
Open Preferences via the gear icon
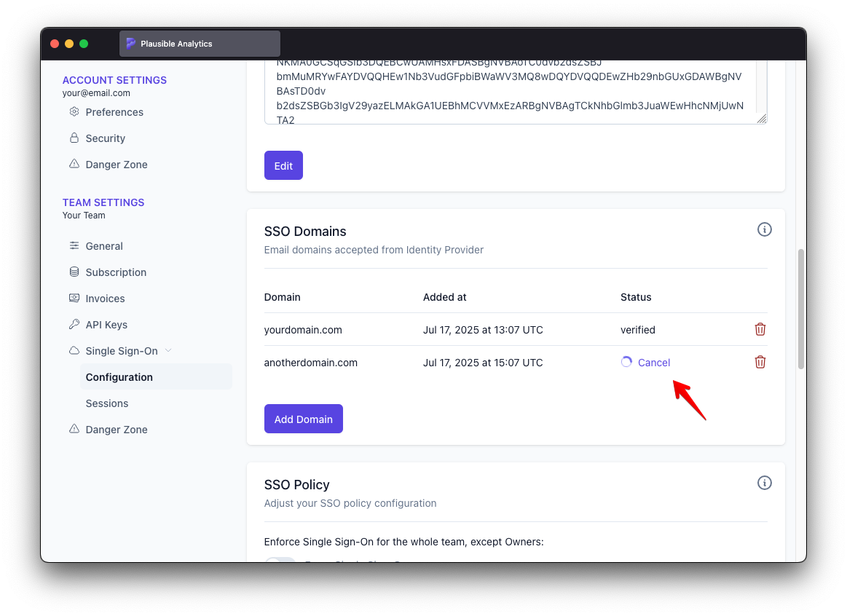[x=74, y=111]
